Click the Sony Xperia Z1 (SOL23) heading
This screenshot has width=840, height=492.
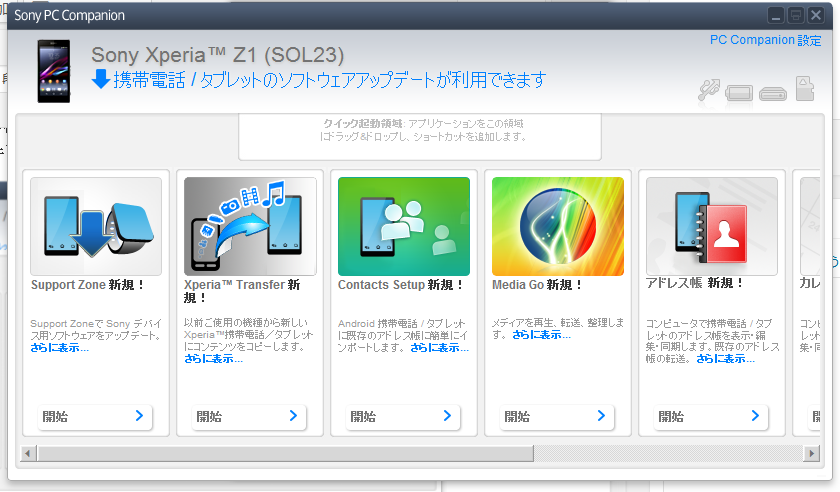[x=218, y=55]
